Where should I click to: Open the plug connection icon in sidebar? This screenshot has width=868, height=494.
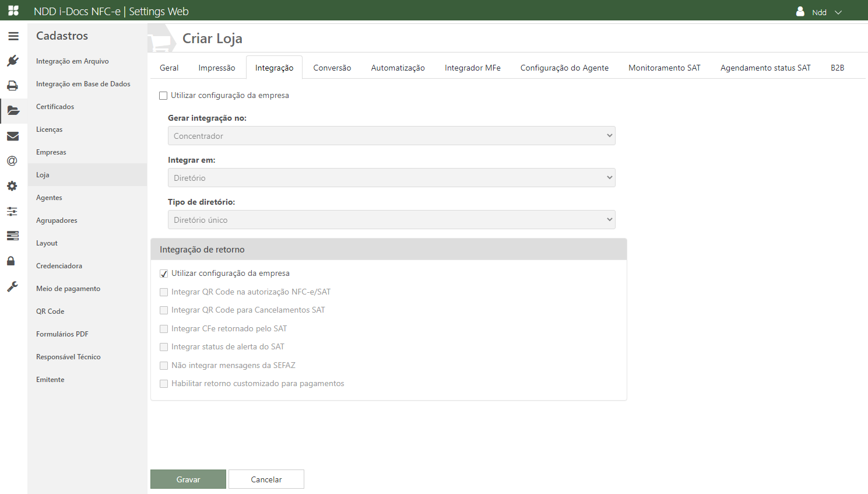tap(13, 61)
